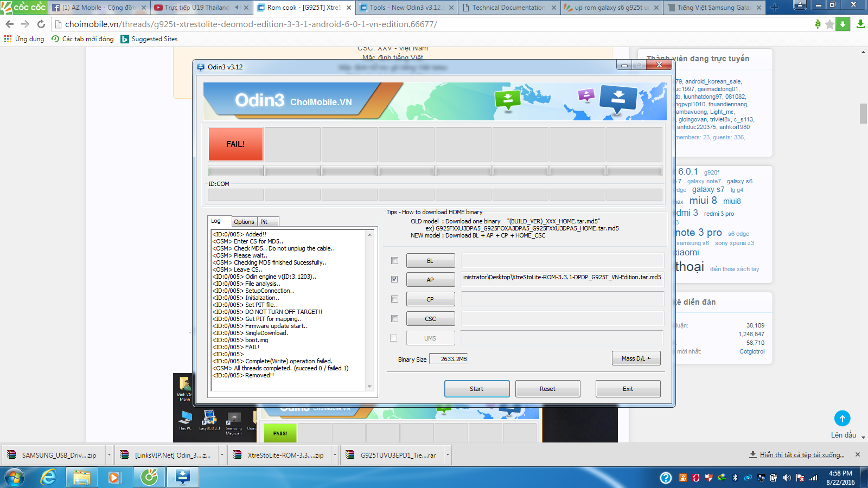Open the green downloads arrow icon
This screenshot has width=868, height=488.
pyautogui.click(x=860, y=24)
